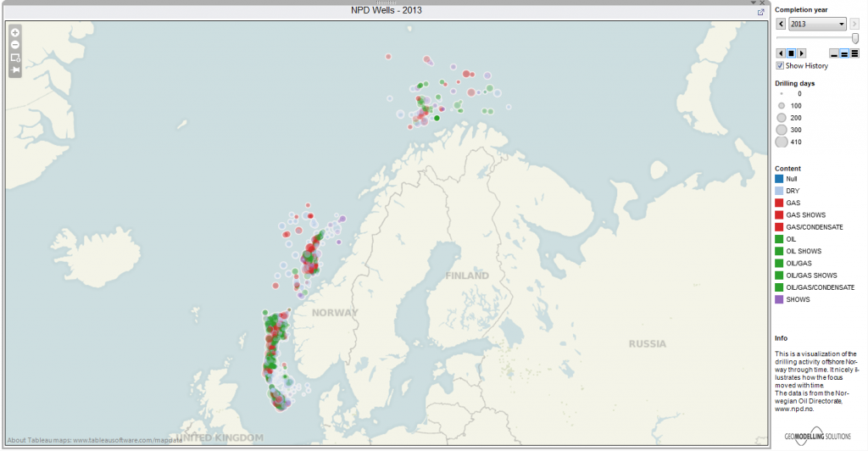
Task: Step back to the previous completion year
Action: (x=781, y=25)
